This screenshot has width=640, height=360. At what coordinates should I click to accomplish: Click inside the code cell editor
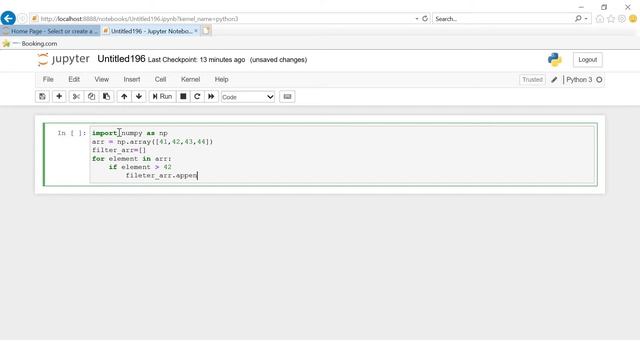[342, 154]
